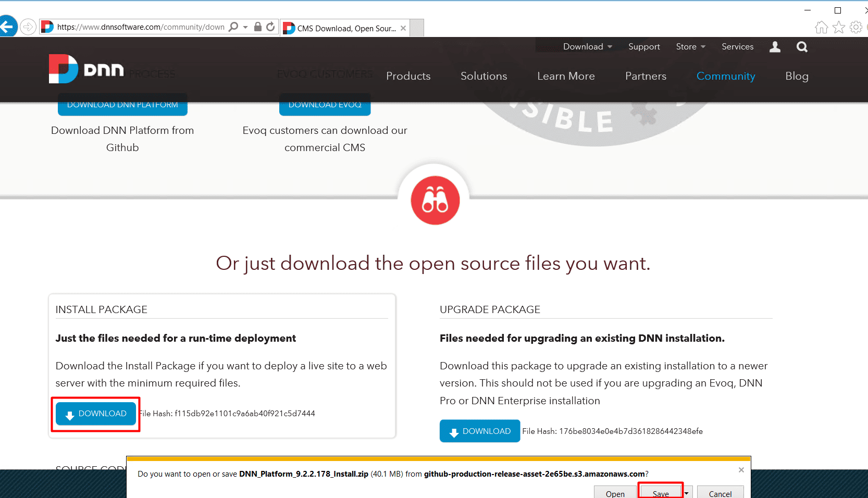The image size is (868, 498).
Task: Expand the Download navigation dropdown
Action: [587, 46]
